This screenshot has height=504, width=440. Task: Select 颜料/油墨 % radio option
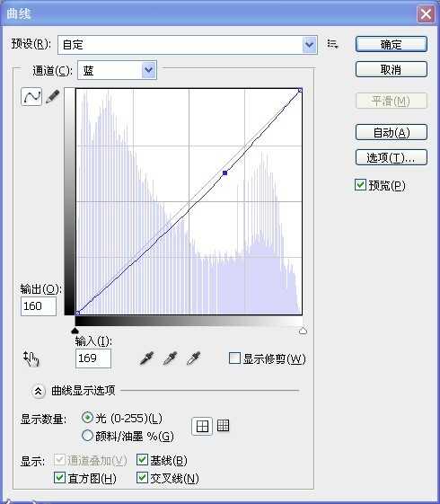[x=87, y=436]
